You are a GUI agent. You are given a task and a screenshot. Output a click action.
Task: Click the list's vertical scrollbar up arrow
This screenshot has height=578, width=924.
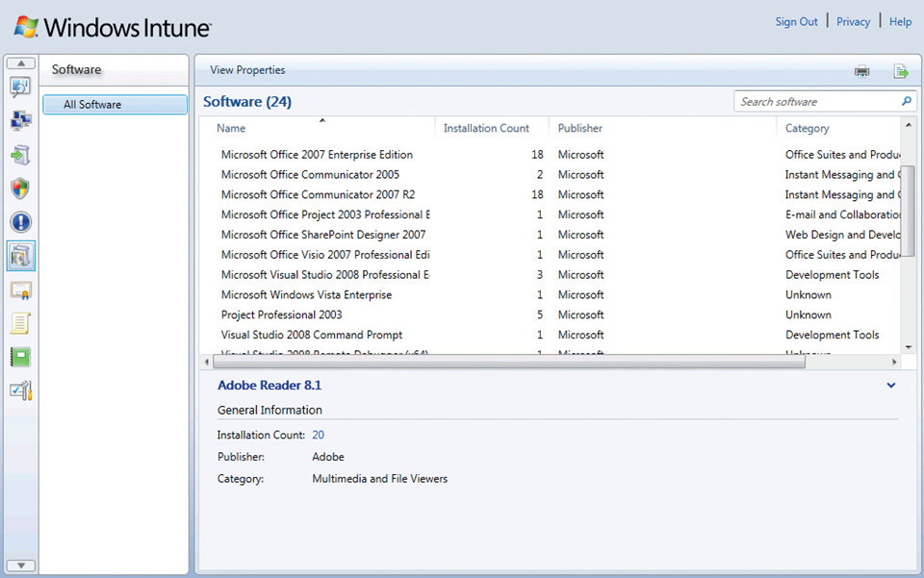[908, 125]
